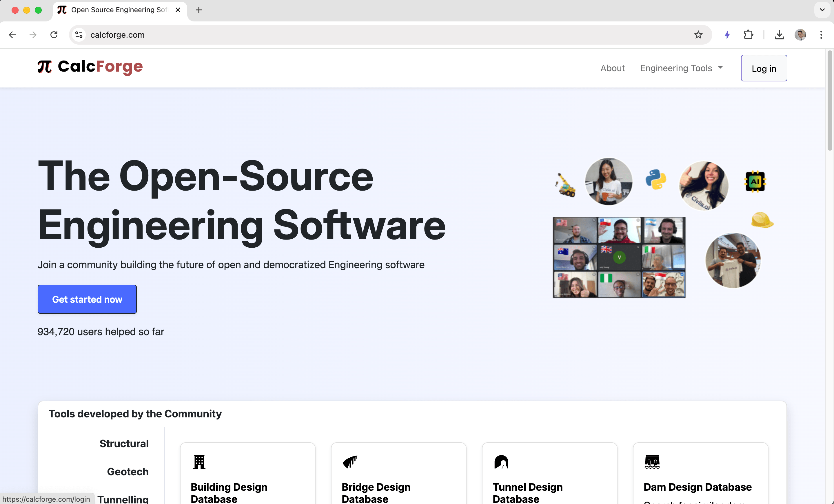The height and width of the screenshot is (504, 834).
Task: Select the Geotech category tab
Action: 128,471
